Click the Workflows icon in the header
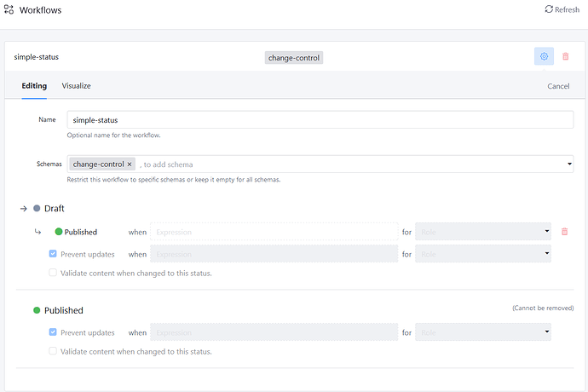Screen dimensions: 588x392 tap(9, 9)
